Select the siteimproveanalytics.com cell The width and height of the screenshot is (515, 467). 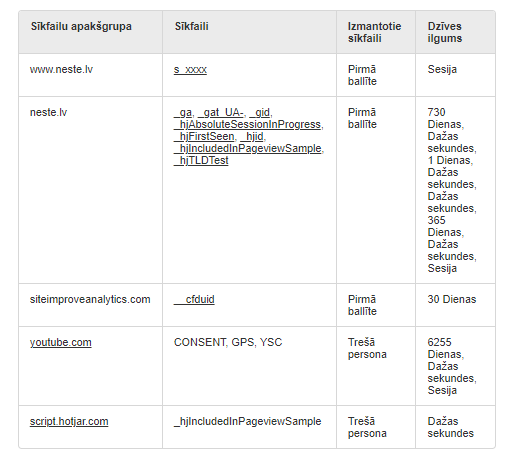[91, 305]
